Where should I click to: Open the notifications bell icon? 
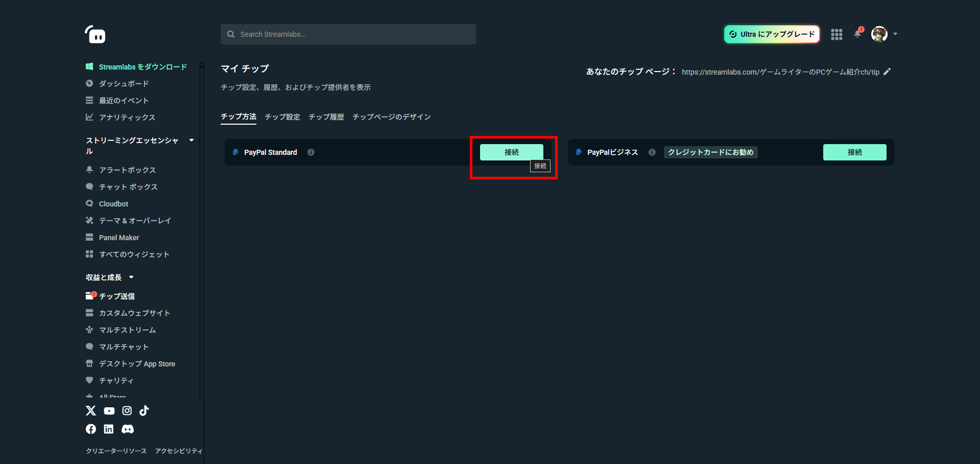(858, 34)
